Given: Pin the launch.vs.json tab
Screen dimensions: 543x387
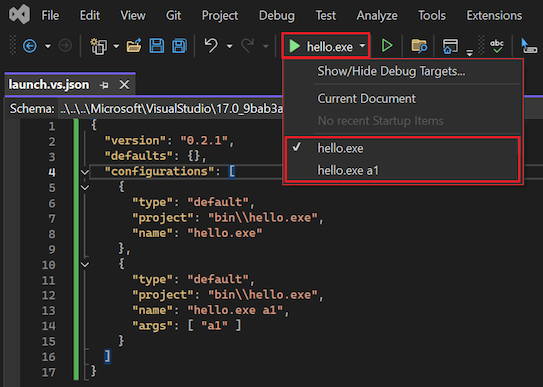Looking at the screenshot, I should coord(104,85).
